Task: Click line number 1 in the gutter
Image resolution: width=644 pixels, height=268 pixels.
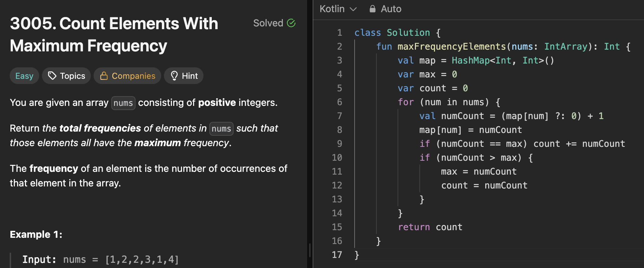Action: pos(339,33)
